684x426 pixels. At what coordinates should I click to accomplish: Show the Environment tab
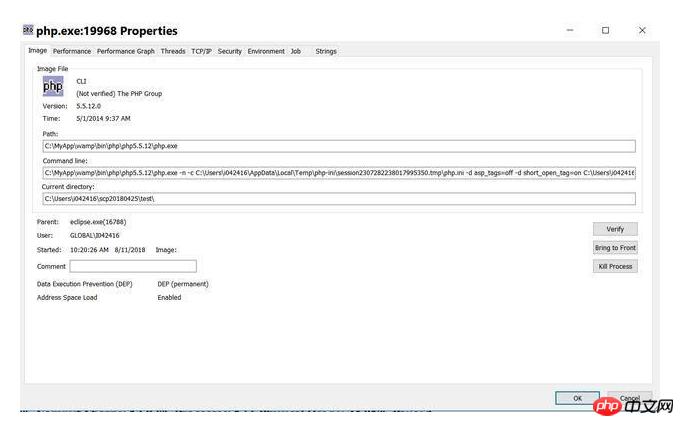tap(266, 51)
